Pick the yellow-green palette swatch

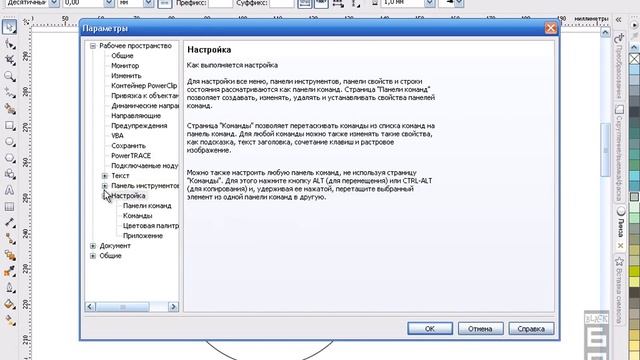click(634, 271)
